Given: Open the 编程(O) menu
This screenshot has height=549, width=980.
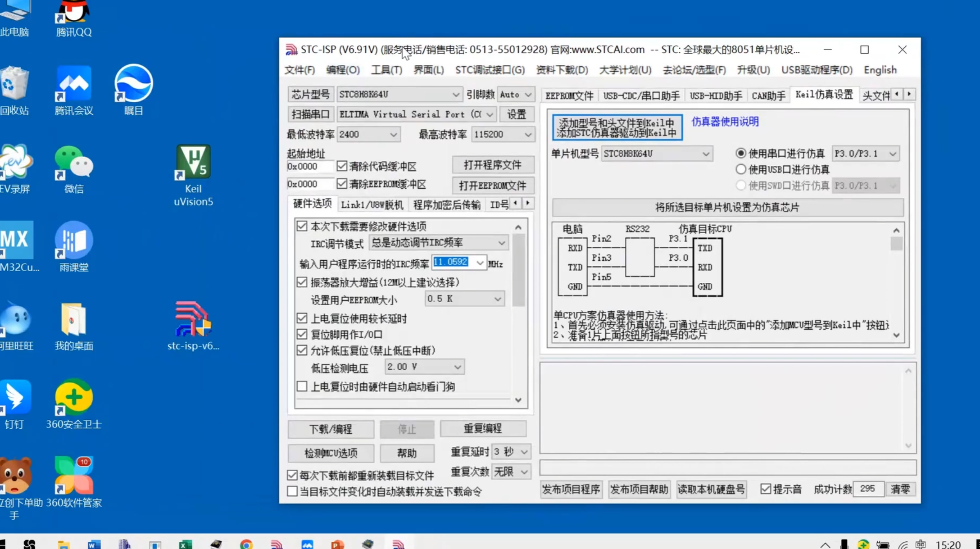Looking at the screenshot, I should click(x=343, y=70).
